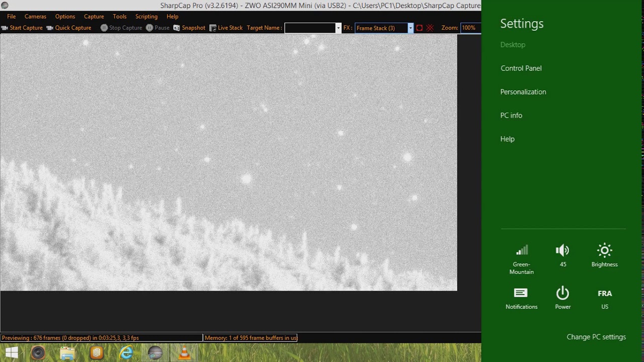Open the orange document app on taskbar
This screenshot has height=362, width=644.
[97, 353]
